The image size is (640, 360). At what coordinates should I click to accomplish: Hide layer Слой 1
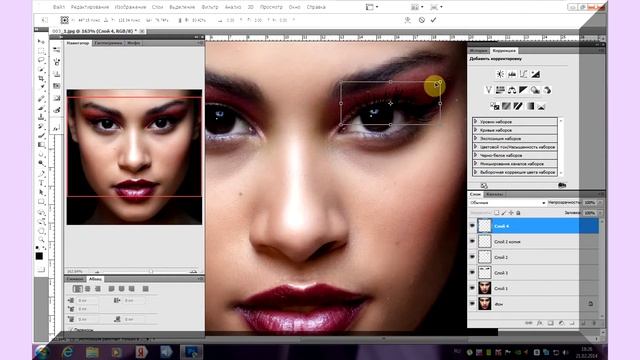click(472, 288)
